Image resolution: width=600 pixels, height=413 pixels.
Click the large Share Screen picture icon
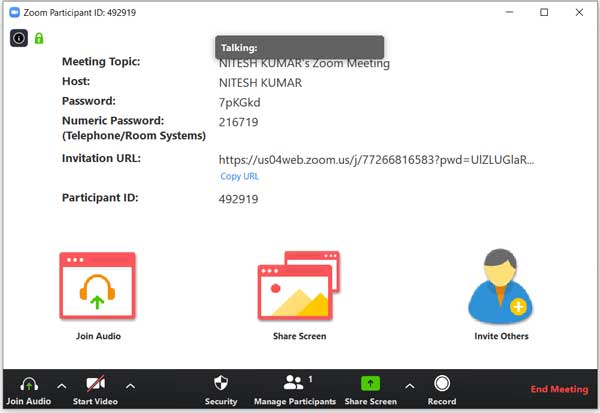[299, 286]
